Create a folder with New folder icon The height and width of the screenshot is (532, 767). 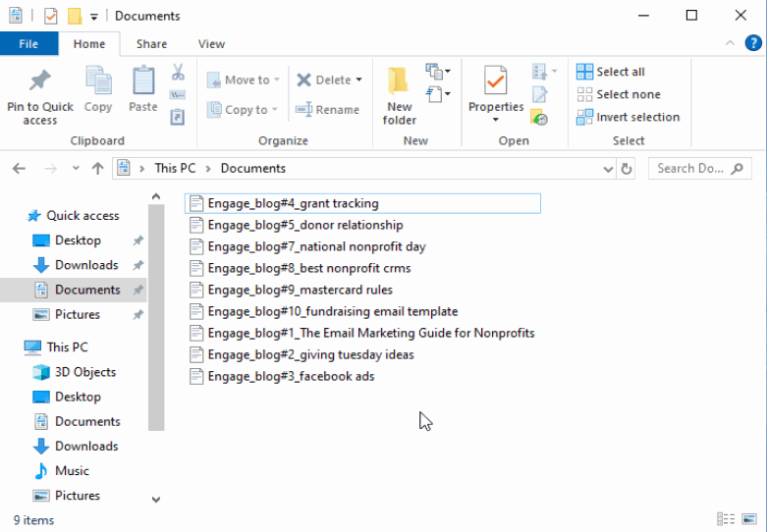pos(399,83)
